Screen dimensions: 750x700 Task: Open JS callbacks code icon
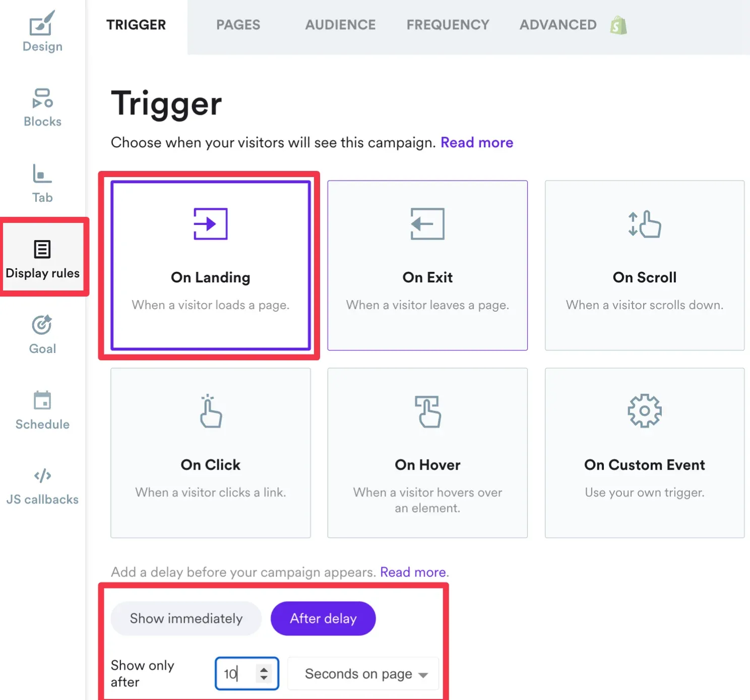(x=42, y=476)
